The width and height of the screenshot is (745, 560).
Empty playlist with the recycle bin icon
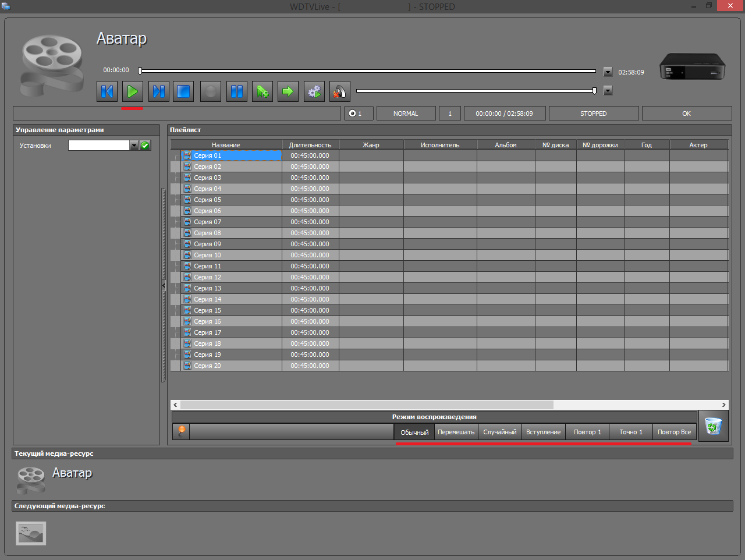pos(713,426)
